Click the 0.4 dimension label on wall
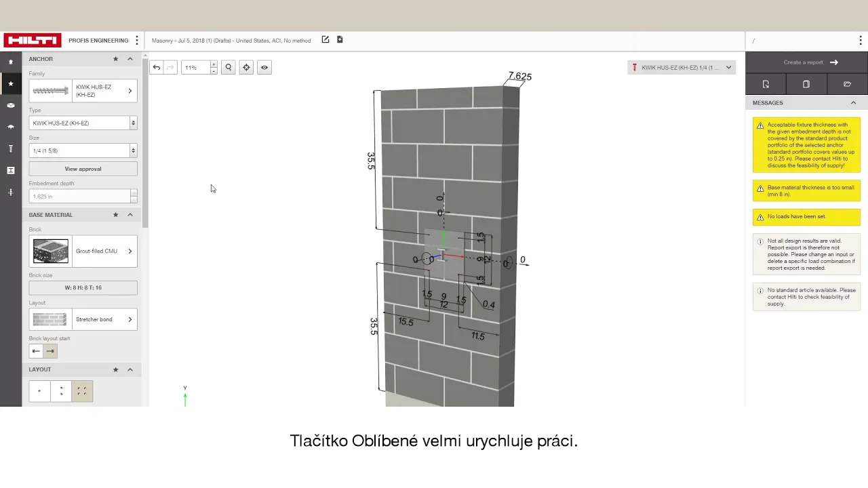The image size is (868, 488). (488, 305)
